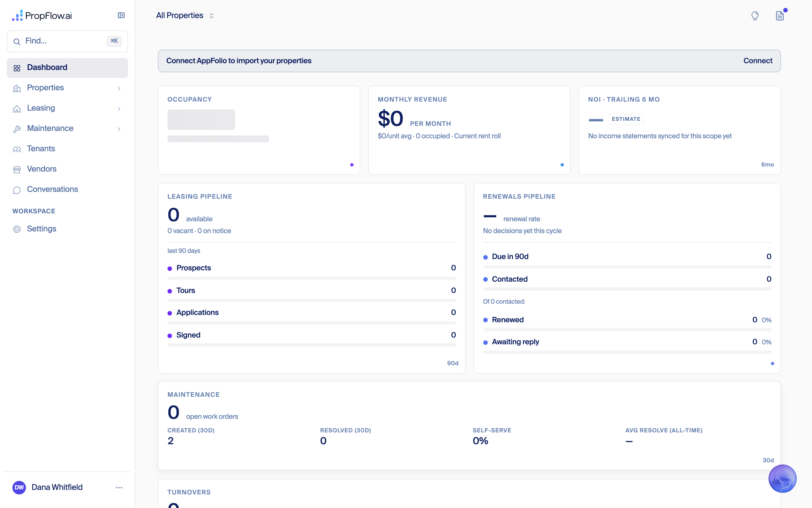Open Maintenance section

pyautogui.click(x=67, y=129)
